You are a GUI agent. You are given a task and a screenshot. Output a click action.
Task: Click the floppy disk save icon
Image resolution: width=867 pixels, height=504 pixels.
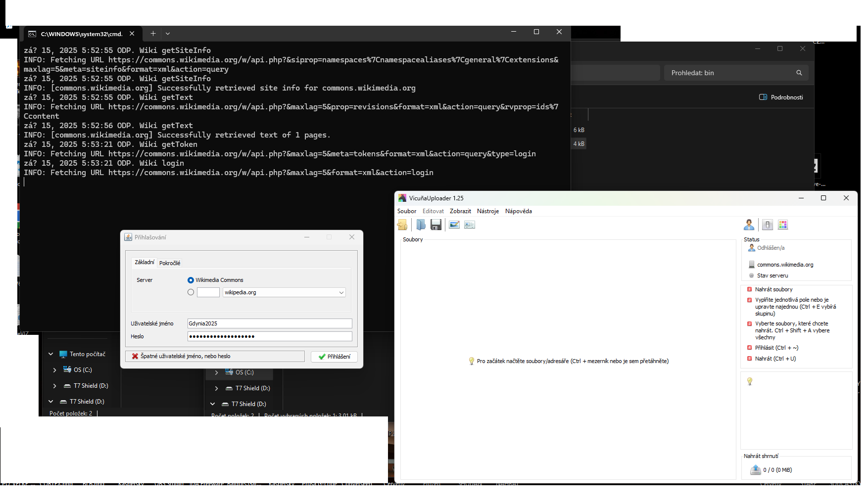tap(436, 225)
